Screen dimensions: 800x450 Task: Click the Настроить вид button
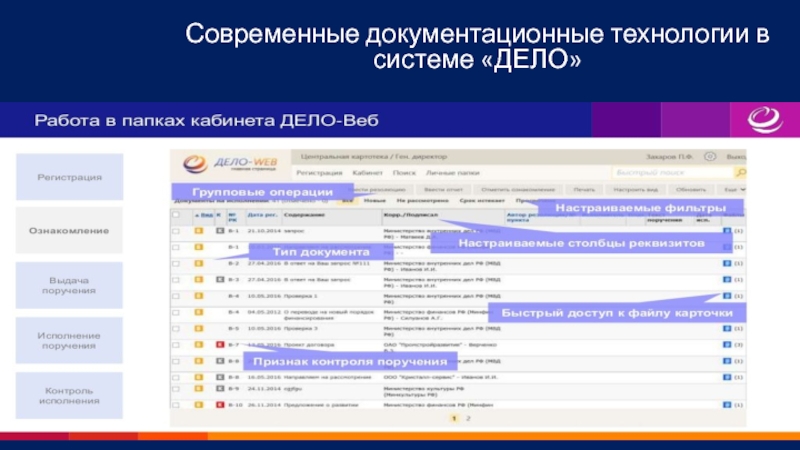coord(635,189)
